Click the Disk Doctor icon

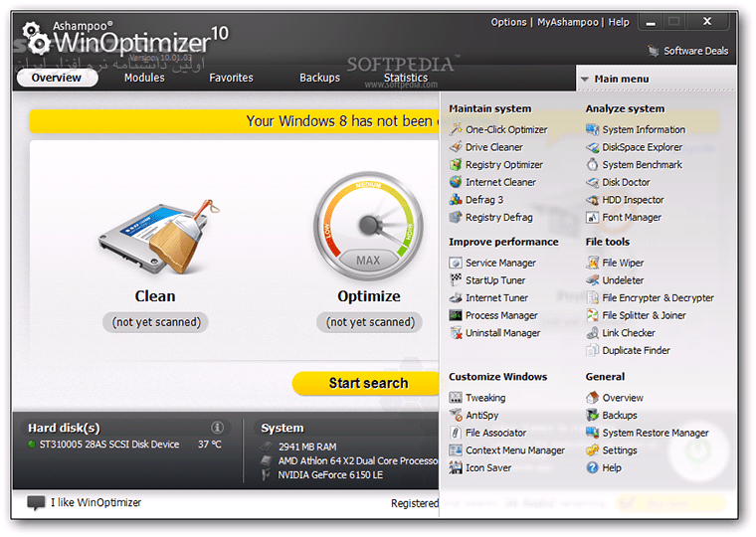(593, 182)
